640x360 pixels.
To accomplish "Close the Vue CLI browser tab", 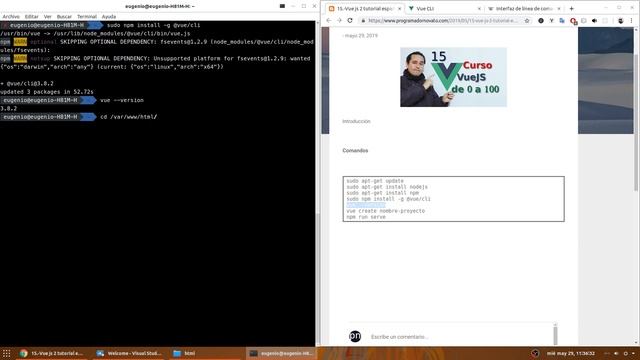I will [479, 9].
